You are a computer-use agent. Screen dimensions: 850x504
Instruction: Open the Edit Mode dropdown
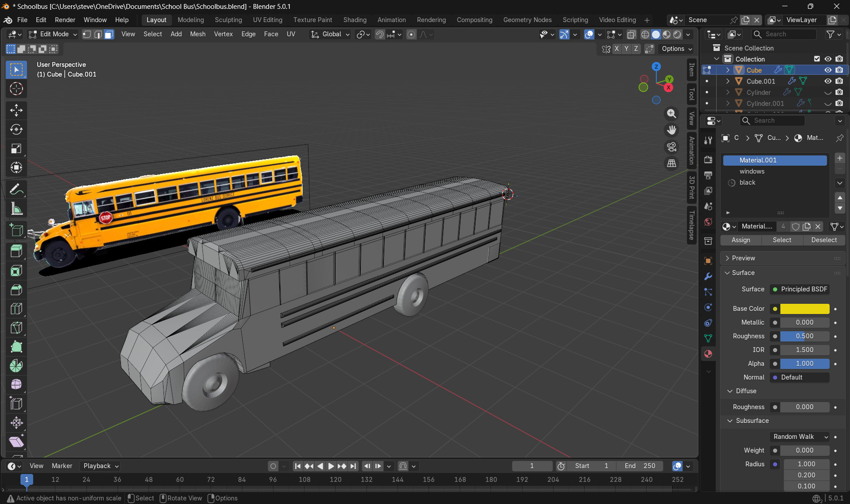52,34
